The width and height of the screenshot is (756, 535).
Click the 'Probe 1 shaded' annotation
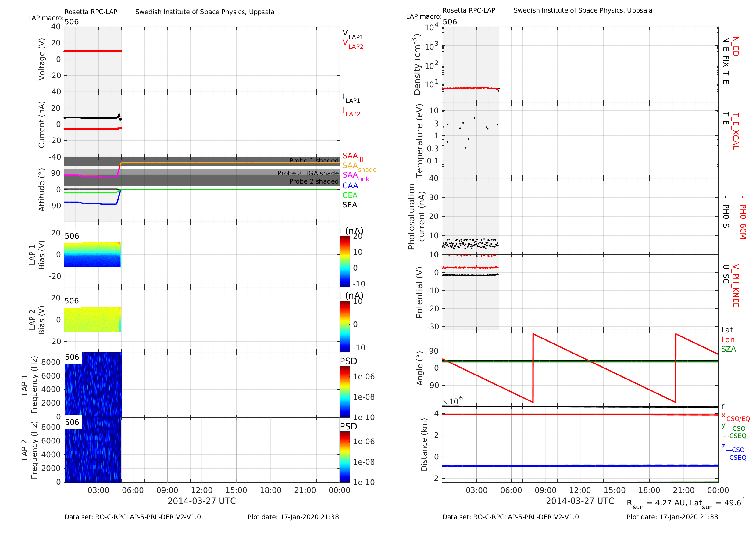[314, 160]
